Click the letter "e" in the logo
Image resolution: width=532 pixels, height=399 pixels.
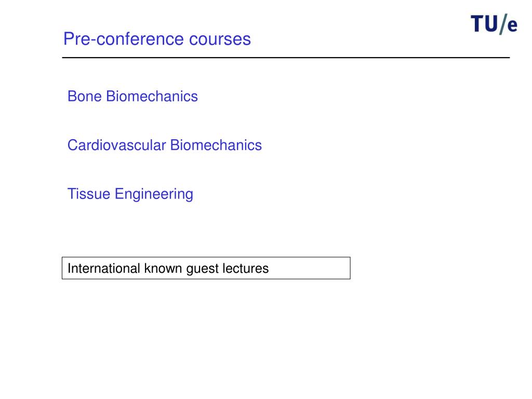click(x=513, y=26)
